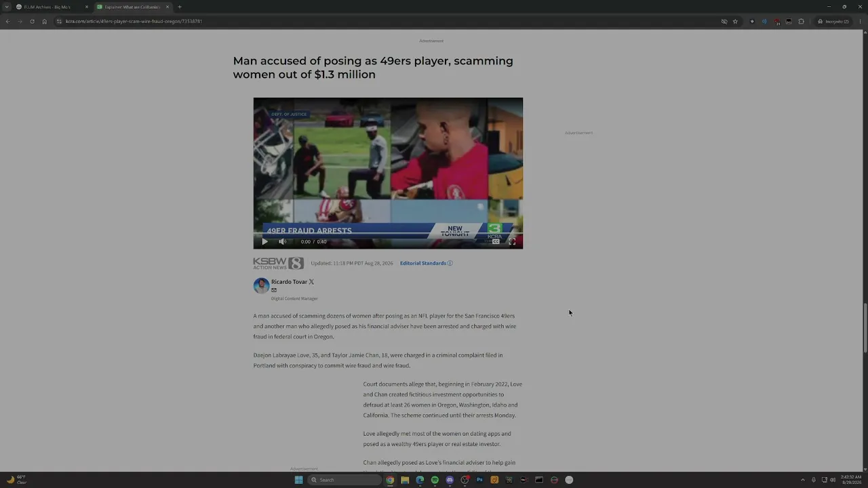View site information beside the address bar
The height and width of the screenshot is (488, 868).
[x=59, y=21]
